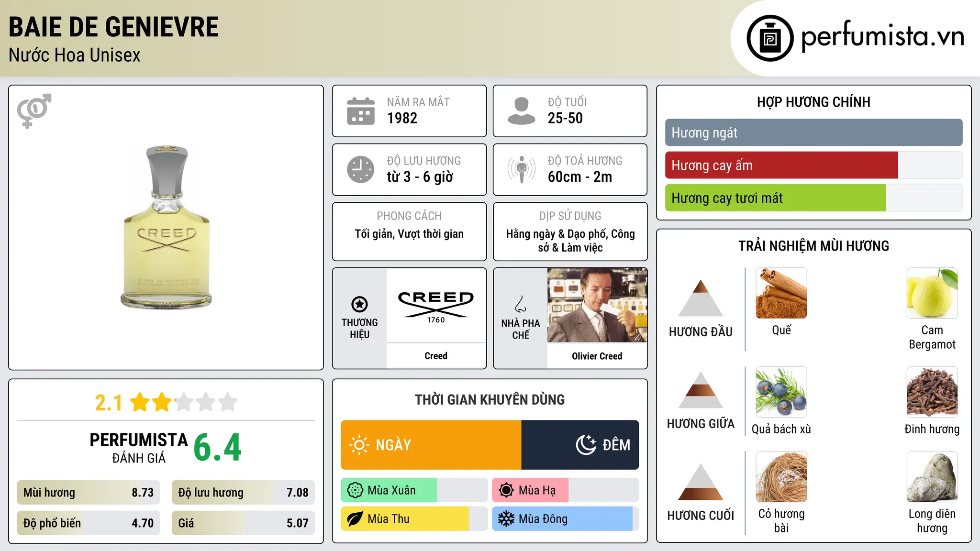This screenshot has width=980, height=551.
Task: Click the Nước Hoa Unisex subtitle
Action: (75, 55)
